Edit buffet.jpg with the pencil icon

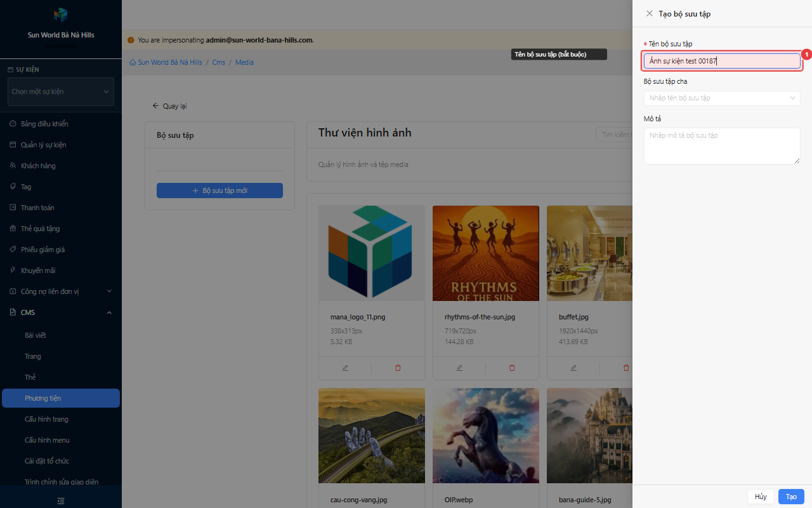coord(573,368)
